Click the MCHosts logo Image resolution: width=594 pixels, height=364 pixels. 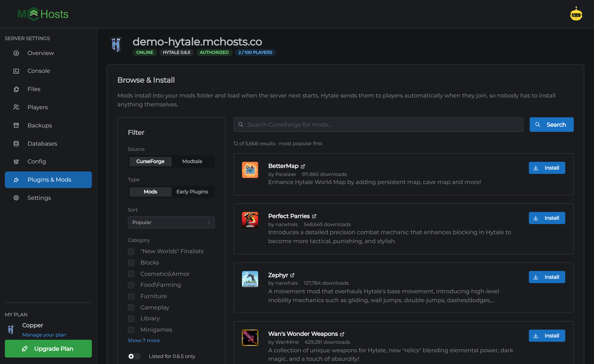coord(43,14)
